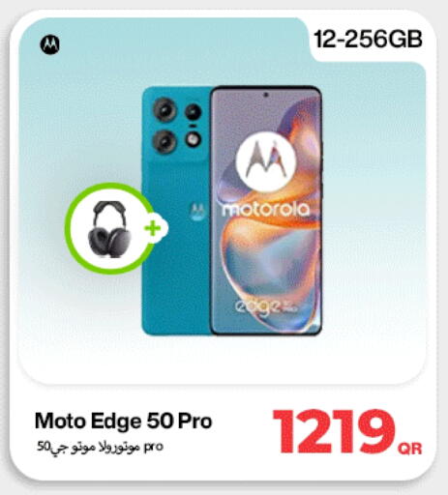Click the Arabic product description text
The image size is (448, 495).
coord(101,447)
